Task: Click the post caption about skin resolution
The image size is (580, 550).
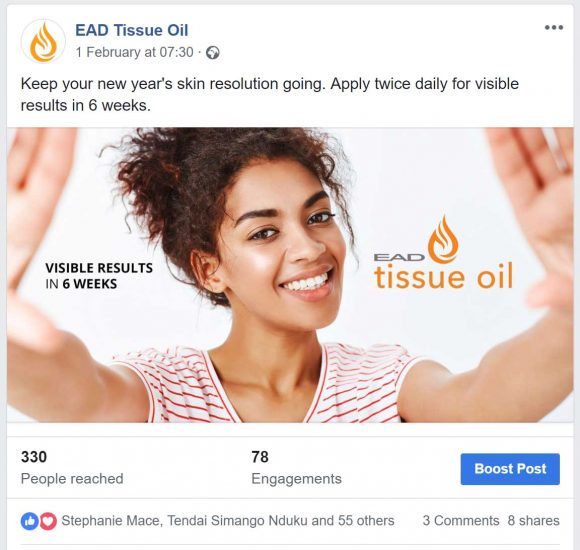Action: tap(270, 94)
